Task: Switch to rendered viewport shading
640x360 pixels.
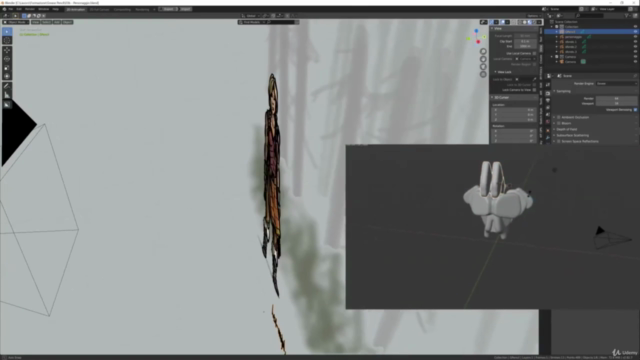Action: (534, 22)
